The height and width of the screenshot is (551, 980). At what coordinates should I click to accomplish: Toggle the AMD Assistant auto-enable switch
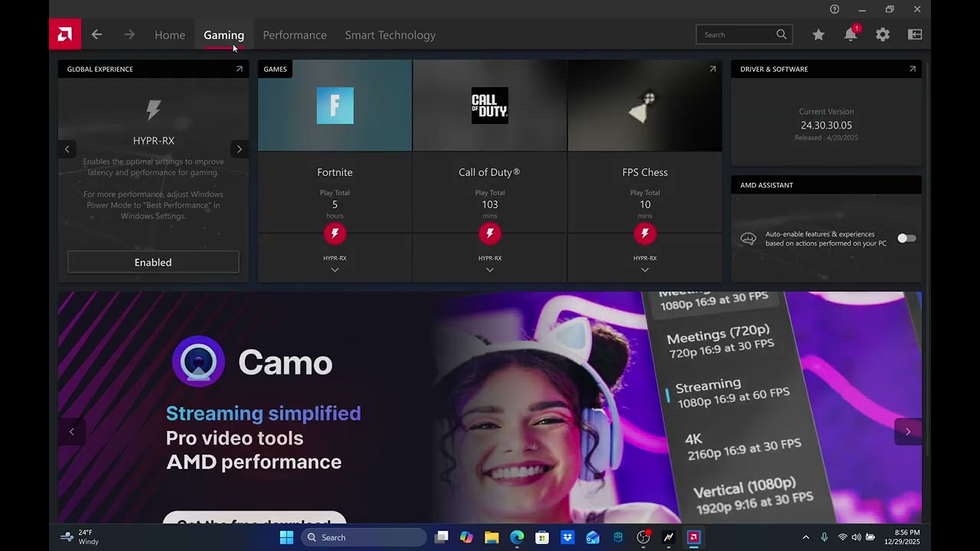906,238
